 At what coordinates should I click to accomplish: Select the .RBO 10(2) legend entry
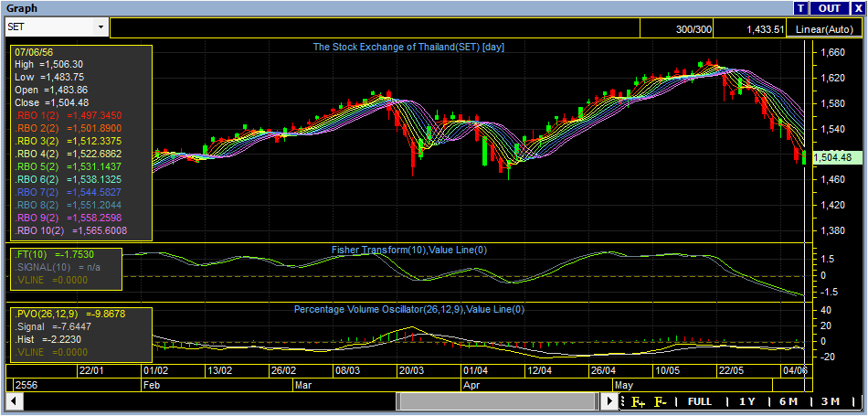[x=71, y=229]
